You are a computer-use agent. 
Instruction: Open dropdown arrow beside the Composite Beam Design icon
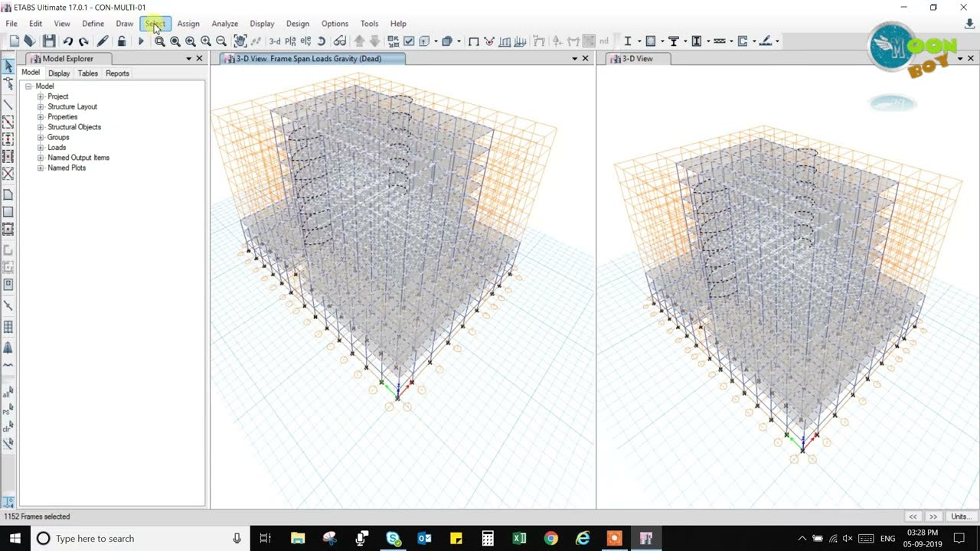pos(684,41)
